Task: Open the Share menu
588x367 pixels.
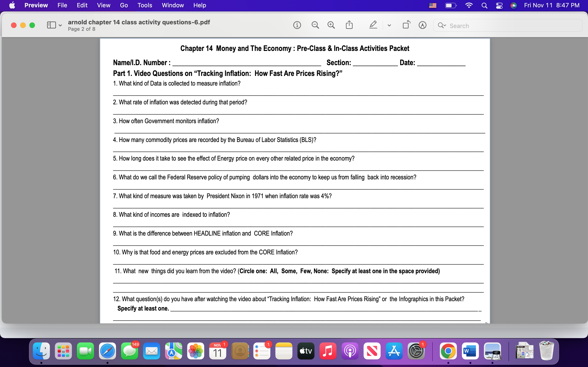Action: (x=349, y=25)
